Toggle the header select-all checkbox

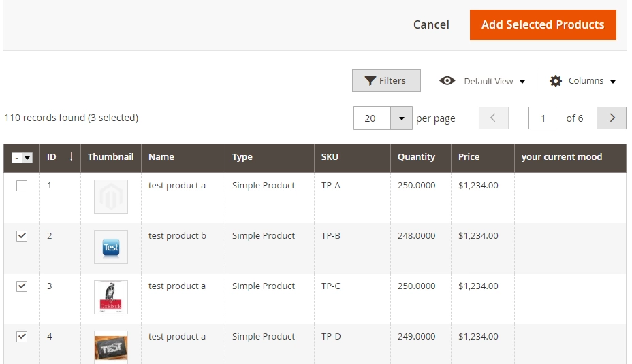coord(16,158)
